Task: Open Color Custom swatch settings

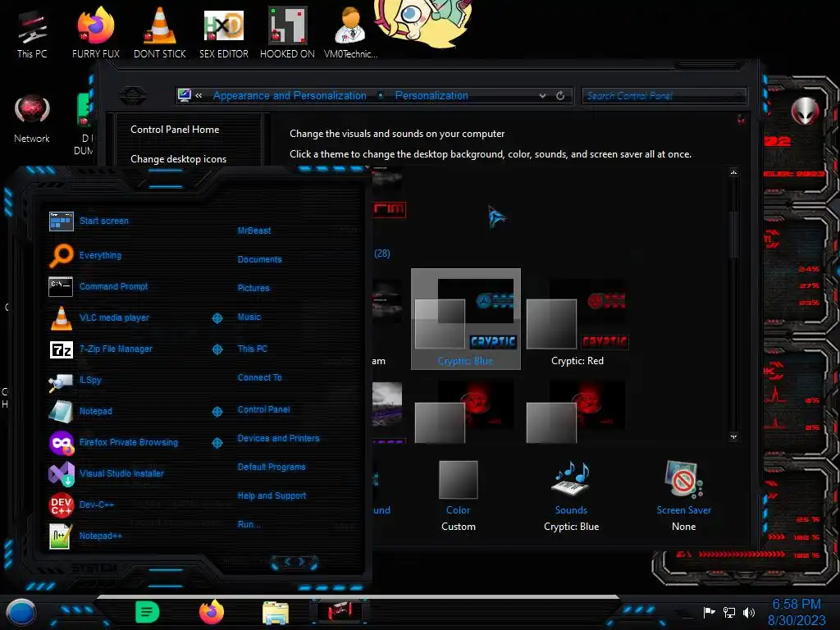Action: coord(458,496)
